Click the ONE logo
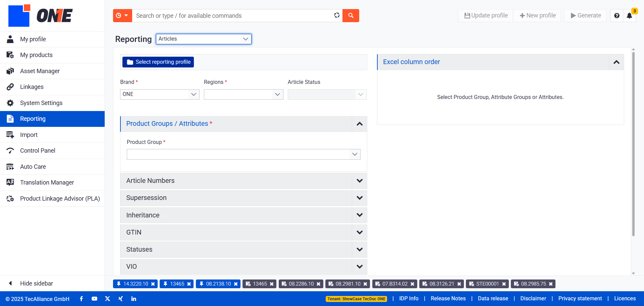The image size is (644, 306). click(x=40, y=15)
